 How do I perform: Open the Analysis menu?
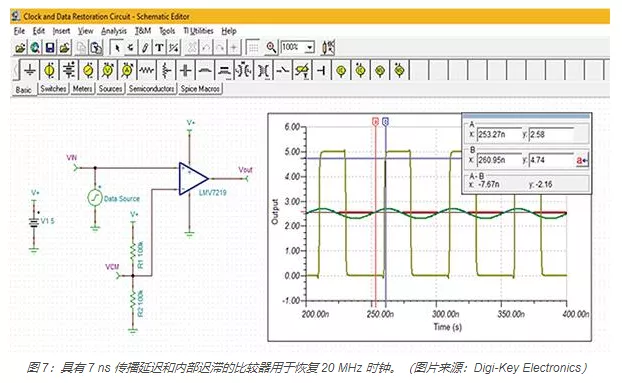(114, 31)
